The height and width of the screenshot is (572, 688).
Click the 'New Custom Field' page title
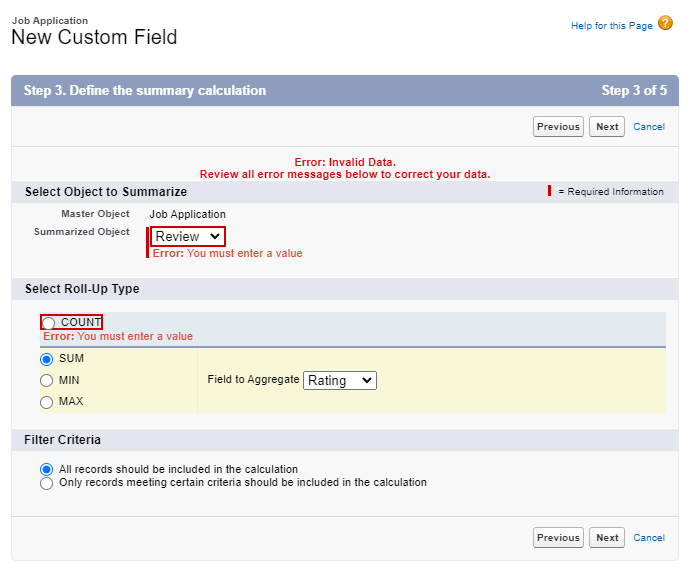[94, 38]
